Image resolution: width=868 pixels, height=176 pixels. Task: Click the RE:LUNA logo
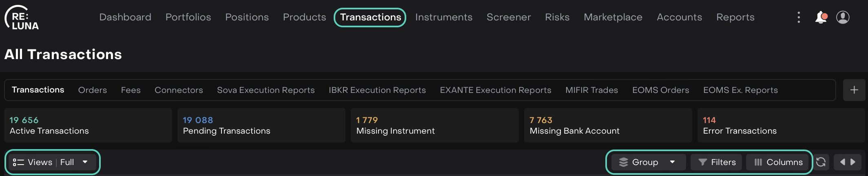(x=22, y=18)
